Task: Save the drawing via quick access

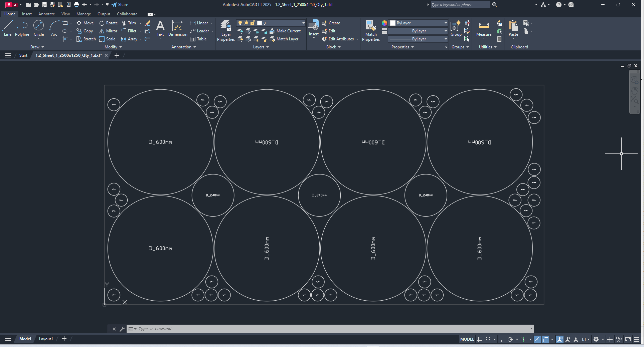Action: pos(44,5)
